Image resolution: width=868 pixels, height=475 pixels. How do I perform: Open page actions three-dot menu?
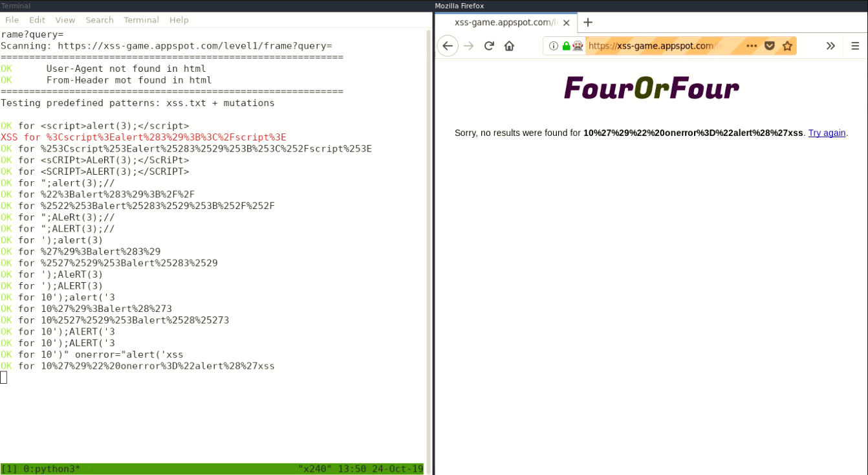click(x=752, y=46)
